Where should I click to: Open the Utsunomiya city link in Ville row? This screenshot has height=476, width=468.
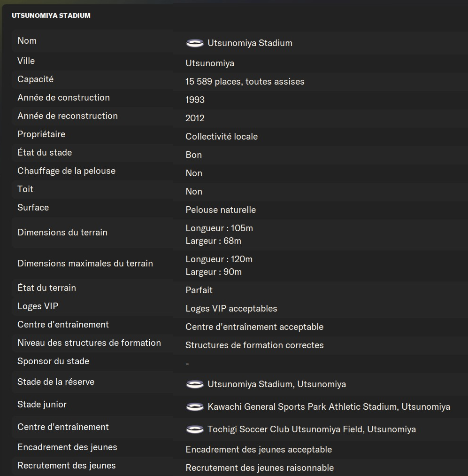click(x=210, y=63)
